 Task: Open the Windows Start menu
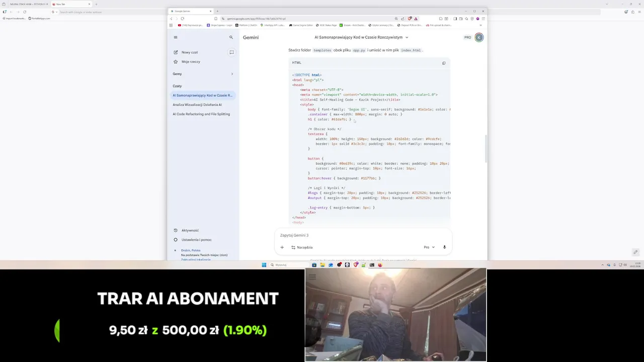click(264, 265)
